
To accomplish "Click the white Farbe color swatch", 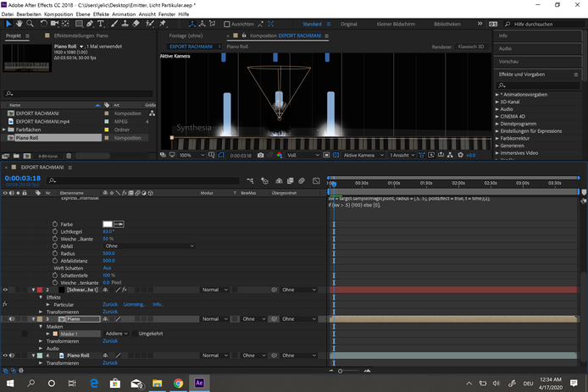I will [x=108, y=224].
